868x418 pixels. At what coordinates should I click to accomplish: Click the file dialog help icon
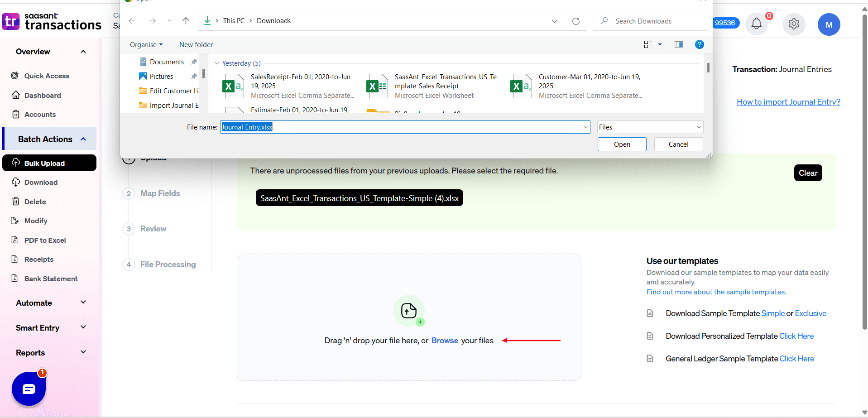699,44
